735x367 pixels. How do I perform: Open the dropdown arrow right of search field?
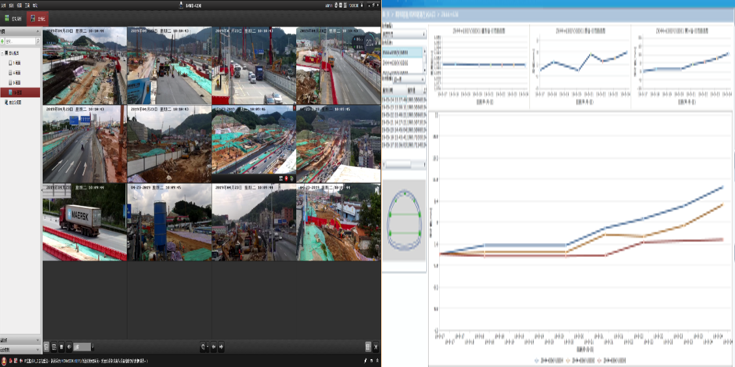pos(38,41)
